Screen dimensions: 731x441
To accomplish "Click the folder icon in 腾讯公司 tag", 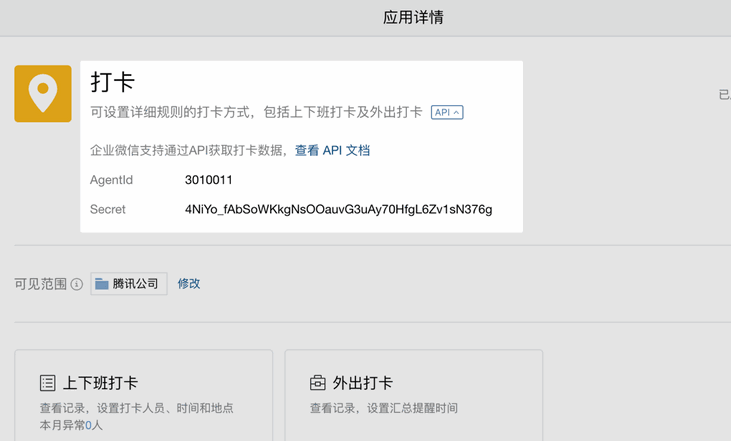I will pos(102,283).
